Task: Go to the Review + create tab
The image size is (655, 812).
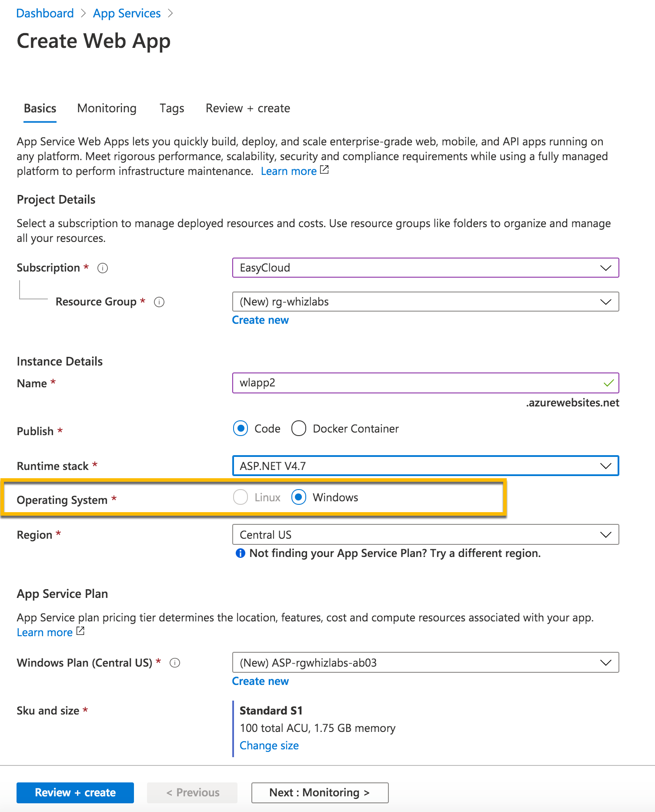Action: coord(248,108)
